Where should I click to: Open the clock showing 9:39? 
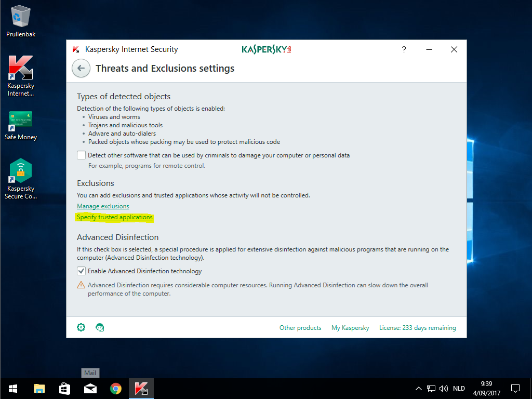486,389
